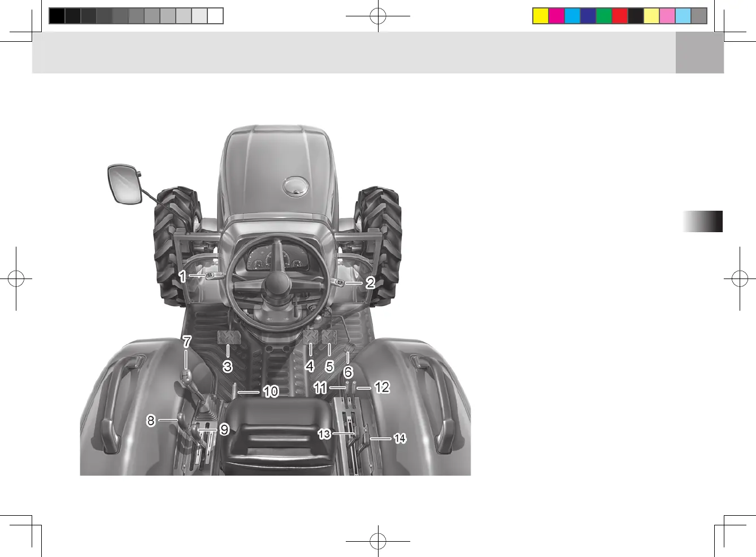Image resolution: width=756 pixels, height=557 pixels.
Task: Select callout number 13 right of the seat
Action: tap(324, 434)
